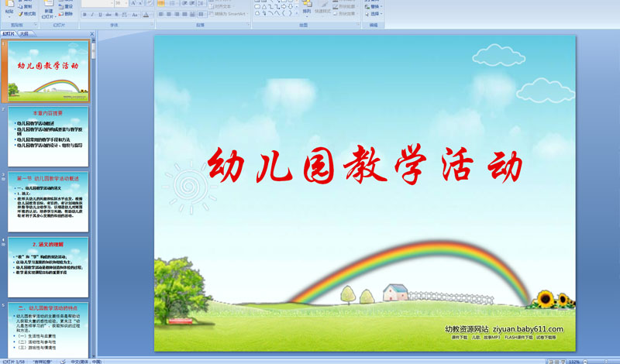Image resolution: width=620 pixels, height=364 pixels.
Task: Toggle text shadow formatting
Action: coord(117,15)
